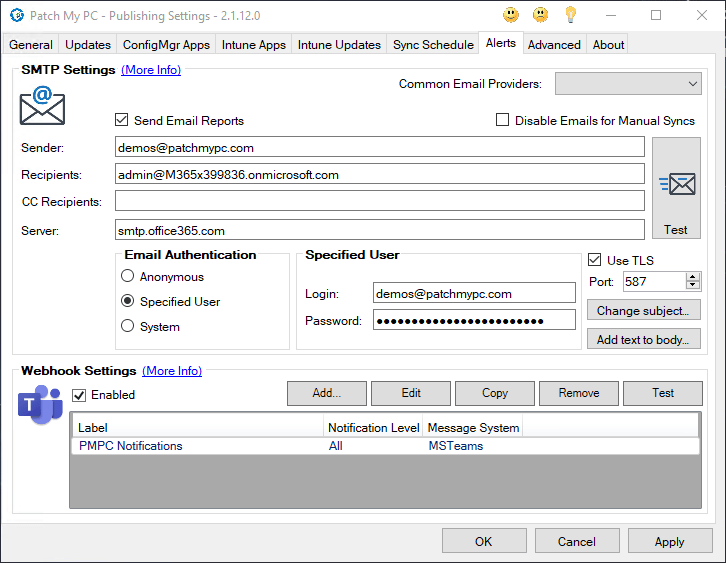726x563 pixels.
Task: Switch to the Updates tab
Action: pos(88,44)
